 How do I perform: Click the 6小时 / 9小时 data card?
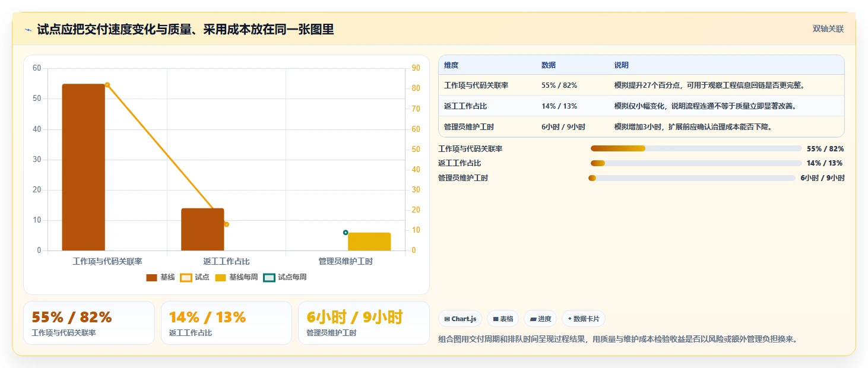click(364, 323)
